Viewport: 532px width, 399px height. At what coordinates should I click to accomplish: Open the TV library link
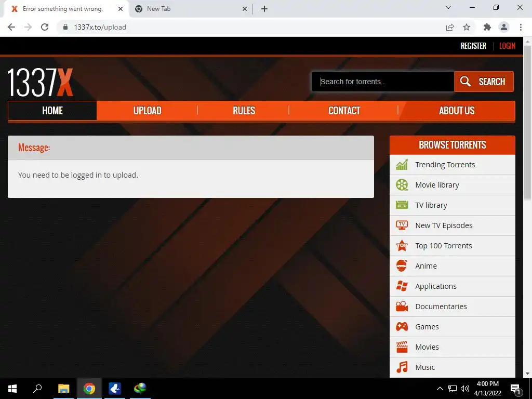431,205
